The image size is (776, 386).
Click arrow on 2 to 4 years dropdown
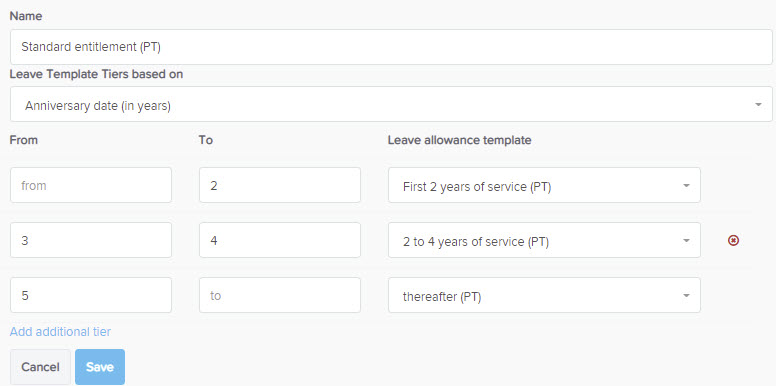point(686,241)
